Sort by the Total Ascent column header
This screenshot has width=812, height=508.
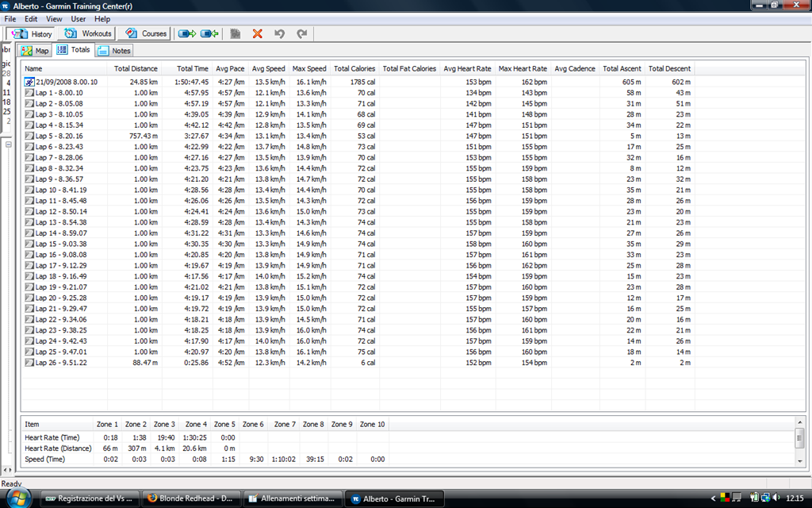[622, 68]
